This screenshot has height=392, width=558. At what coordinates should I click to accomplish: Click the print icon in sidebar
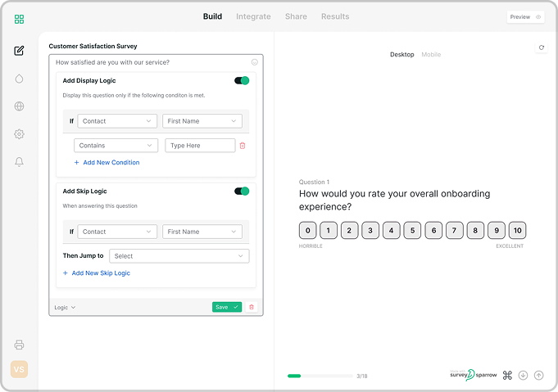20,345
